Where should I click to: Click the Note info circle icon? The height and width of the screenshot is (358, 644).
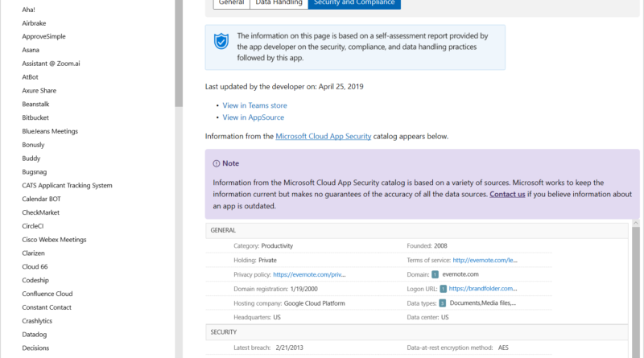click(216, 163)
